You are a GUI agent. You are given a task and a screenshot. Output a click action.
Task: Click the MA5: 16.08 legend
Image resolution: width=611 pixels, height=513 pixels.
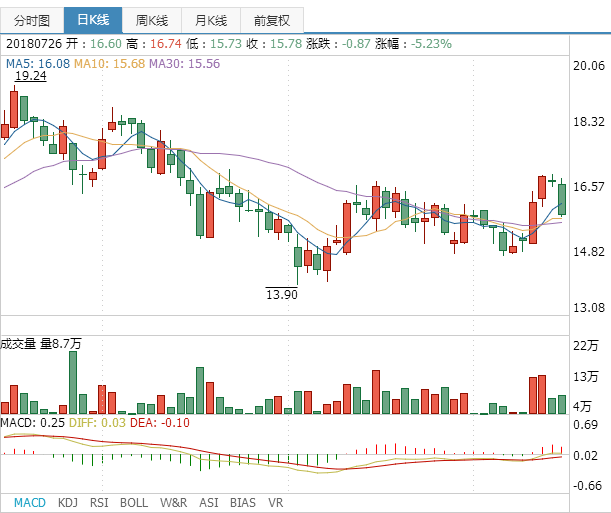[x=38, y=63]
